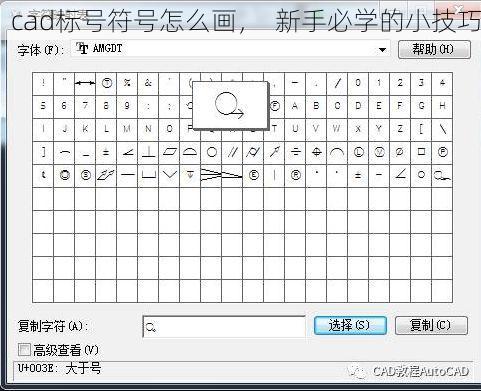Select the character cell 'M'
The height and width of the screenshot is (391, 481).
click(127, 129)
